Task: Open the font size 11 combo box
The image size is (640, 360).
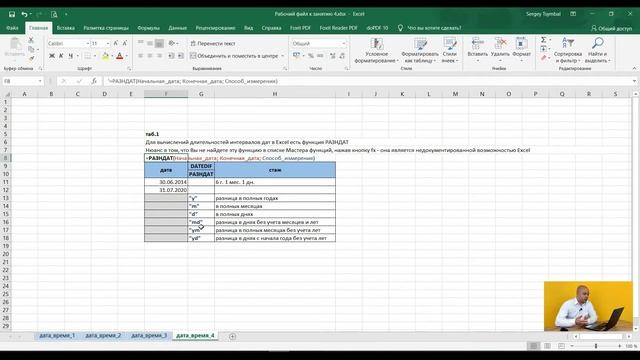Action: [100, 43]
